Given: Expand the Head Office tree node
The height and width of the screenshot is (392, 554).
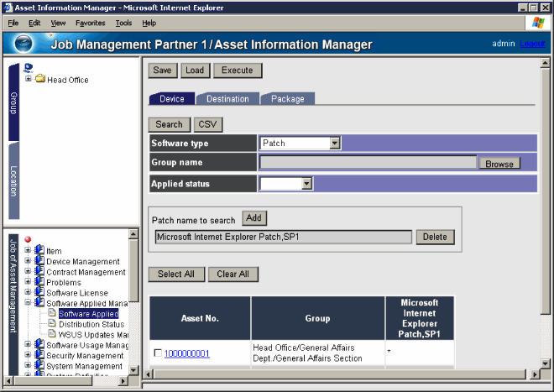Looking at the screenshot, I should 29,80.
